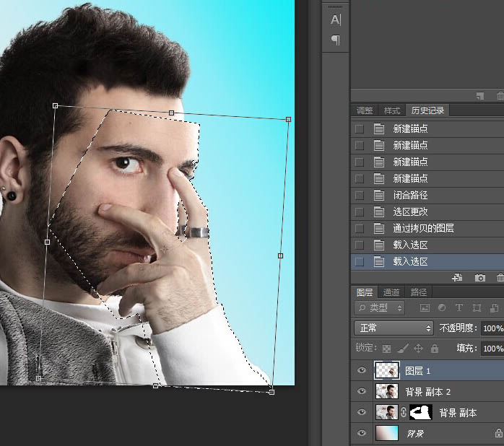
Task: Toggle visibility of 背景 副本 2 layer
Action: [362, 392]
